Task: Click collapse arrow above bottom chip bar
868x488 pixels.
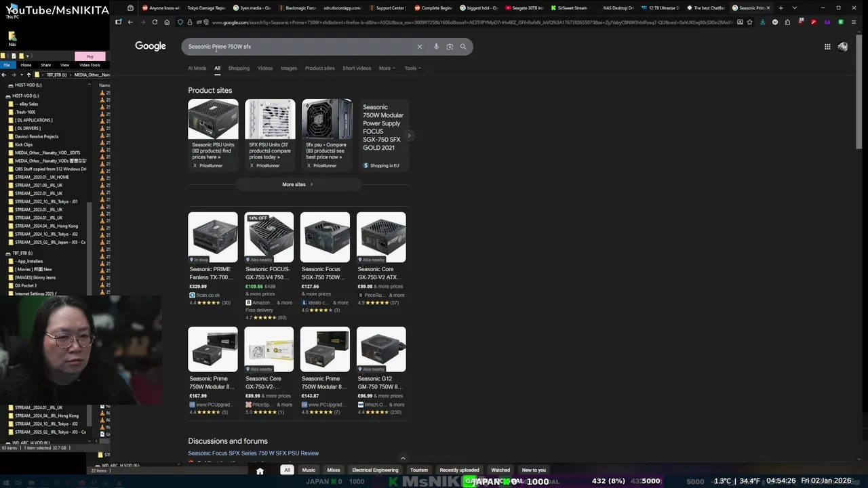Action: pyautogui.click(x=403, y=458)
